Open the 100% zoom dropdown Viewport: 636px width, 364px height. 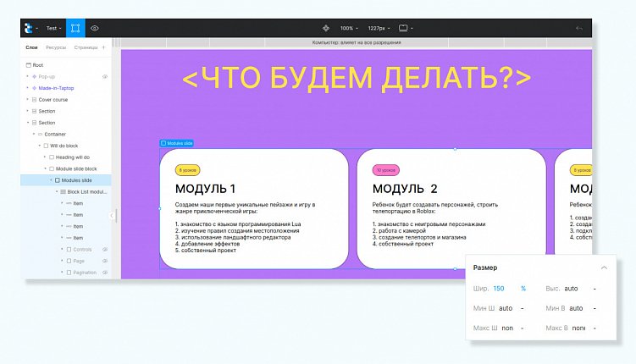click(349, 29)
